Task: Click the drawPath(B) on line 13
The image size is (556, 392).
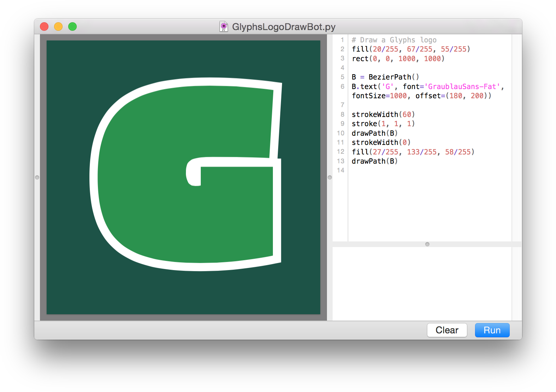Action: [x=375, y=161]
